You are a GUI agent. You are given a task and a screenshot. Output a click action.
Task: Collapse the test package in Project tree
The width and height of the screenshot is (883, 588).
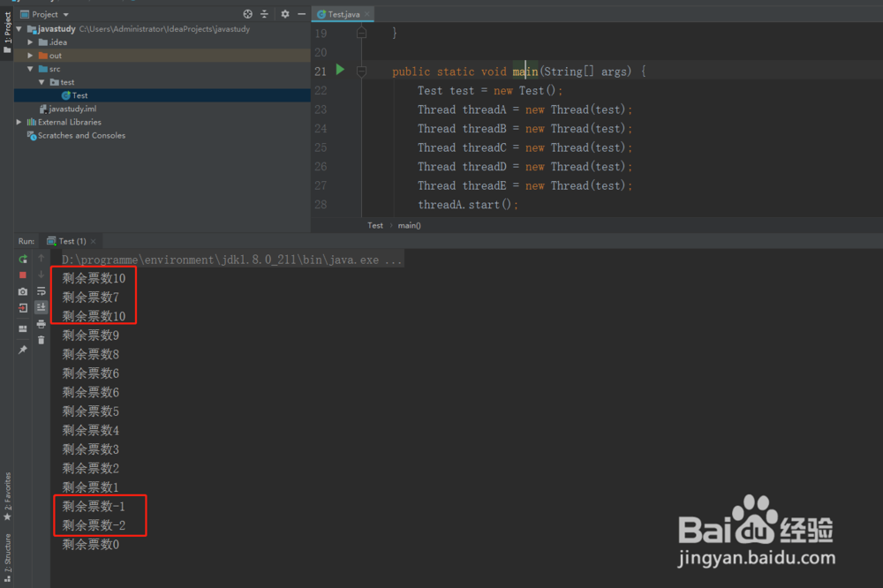(x=42, y=82)
